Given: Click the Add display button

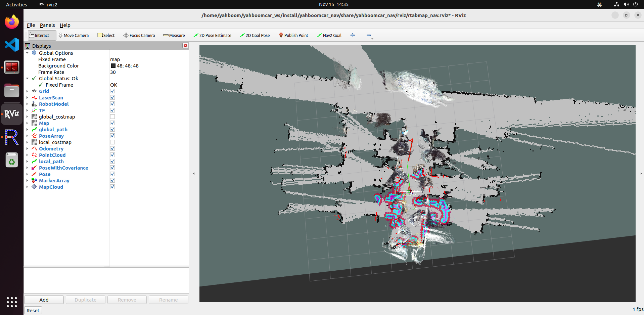Looking at the screenshot, I should click(44, 300).
